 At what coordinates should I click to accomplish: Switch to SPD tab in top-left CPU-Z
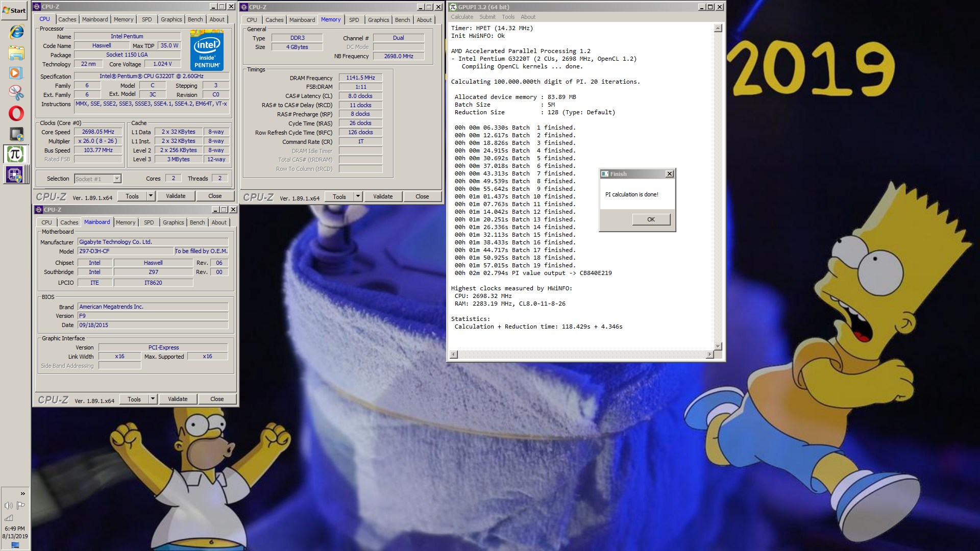147,19
